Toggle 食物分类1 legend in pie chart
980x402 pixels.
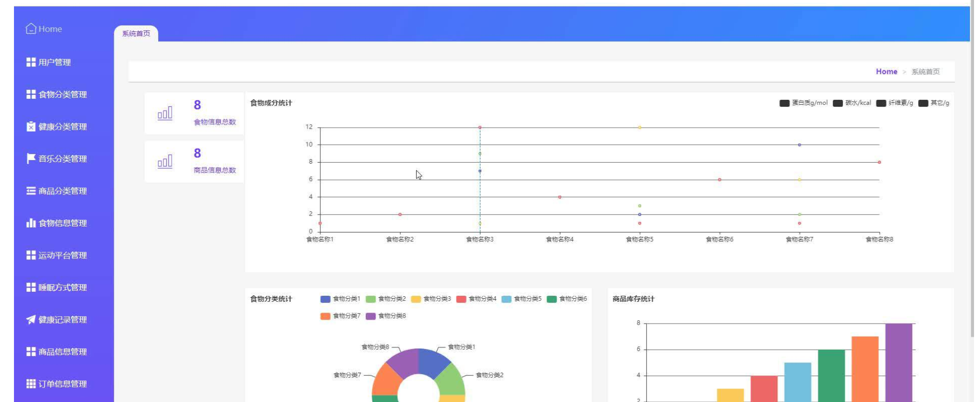[x=340, y=299]
